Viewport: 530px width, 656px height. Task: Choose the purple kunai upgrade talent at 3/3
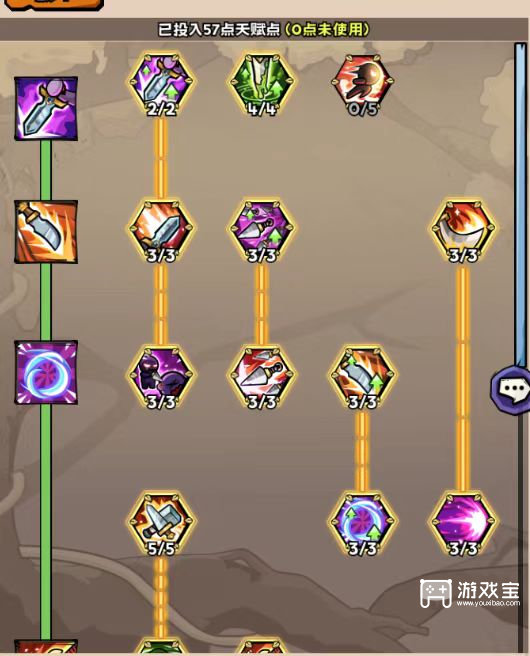tap(262, 231)
